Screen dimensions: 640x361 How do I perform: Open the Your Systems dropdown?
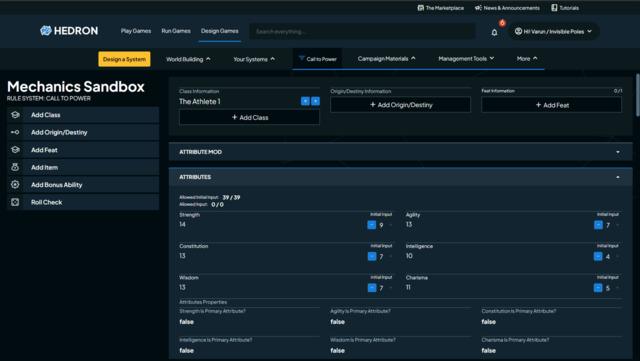tap(254, 59)
